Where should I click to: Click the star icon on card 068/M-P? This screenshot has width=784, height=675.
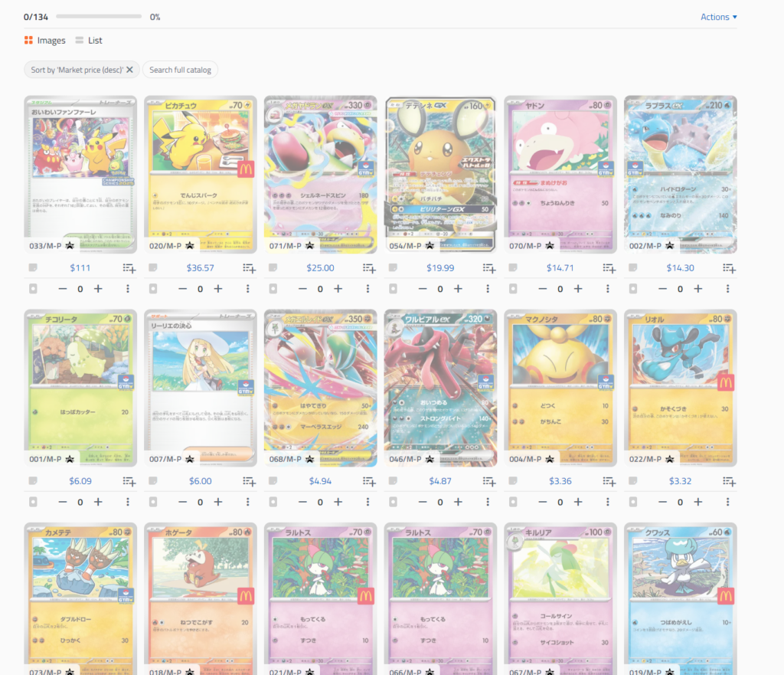pos(309,459)
